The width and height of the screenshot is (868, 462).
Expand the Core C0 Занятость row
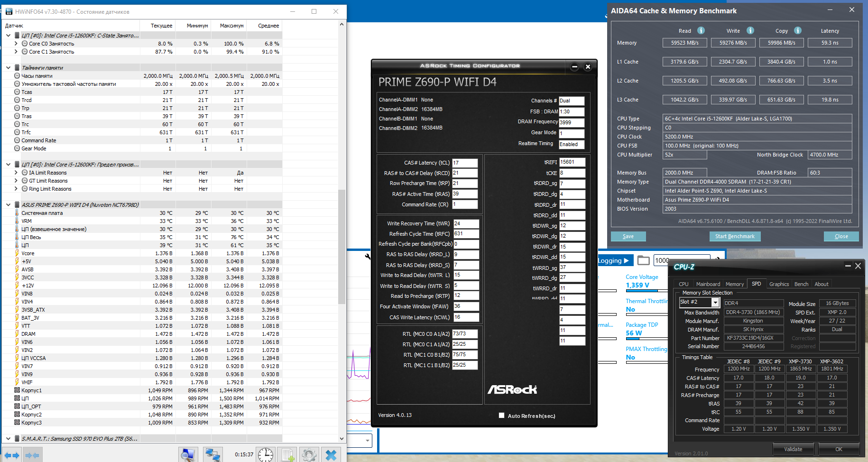coord(16,44)
